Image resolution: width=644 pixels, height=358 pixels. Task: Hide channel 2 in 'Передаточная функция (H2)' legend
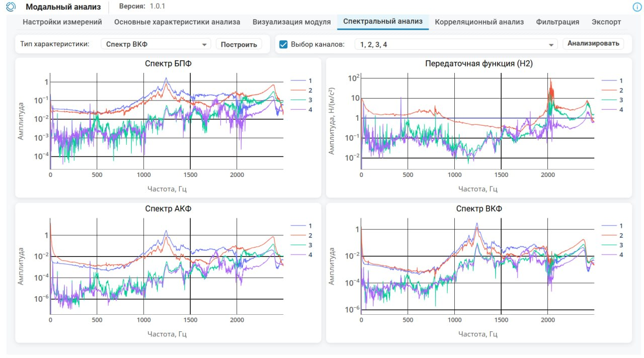click(613, 90)
